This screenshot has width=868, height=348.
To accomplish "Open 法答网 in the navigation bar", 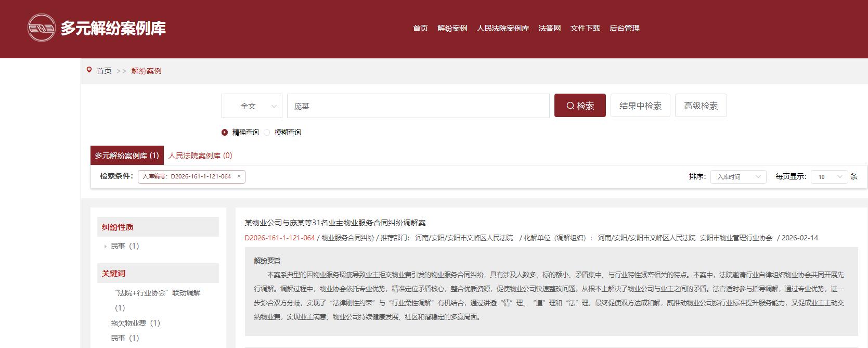I will coord(549,28).
